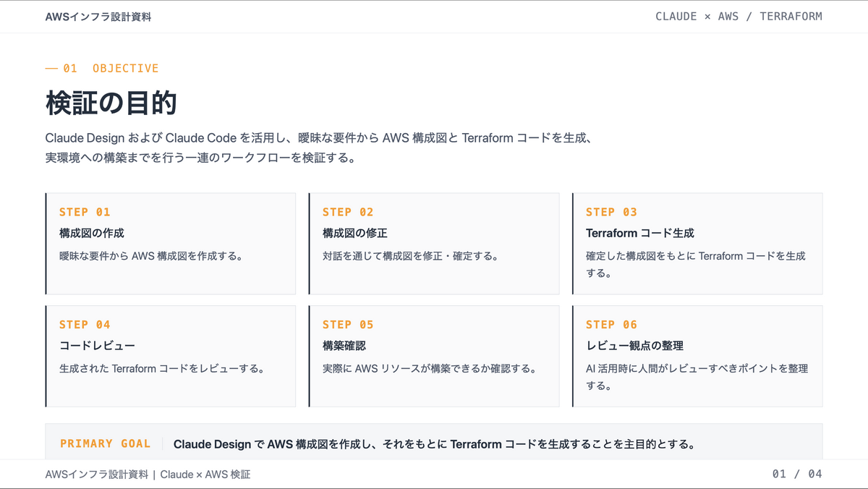
Task: Click the heading '検証の目的'
Action: click(x=111, y=103)
